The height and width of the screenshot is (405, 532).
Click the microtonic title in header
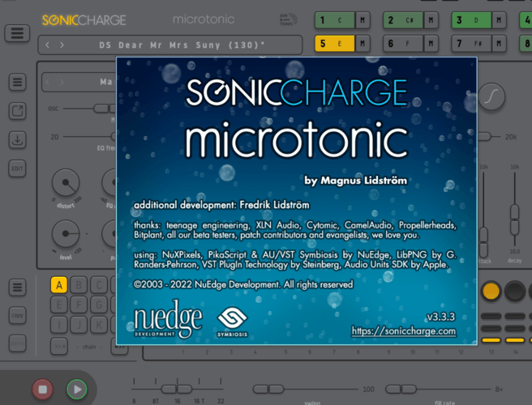[204, 19]
